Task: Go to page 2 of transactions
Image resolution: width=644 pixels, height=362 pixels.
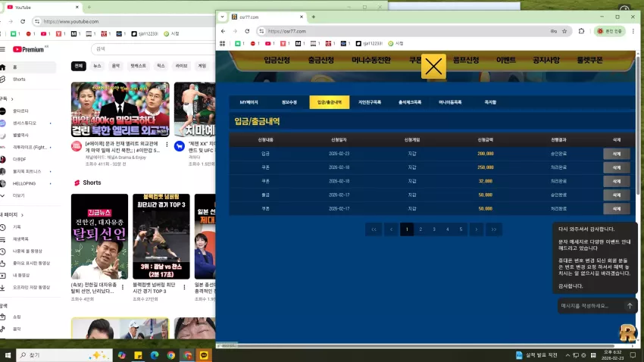Action: pyautogui.click(x=420, y=229)
